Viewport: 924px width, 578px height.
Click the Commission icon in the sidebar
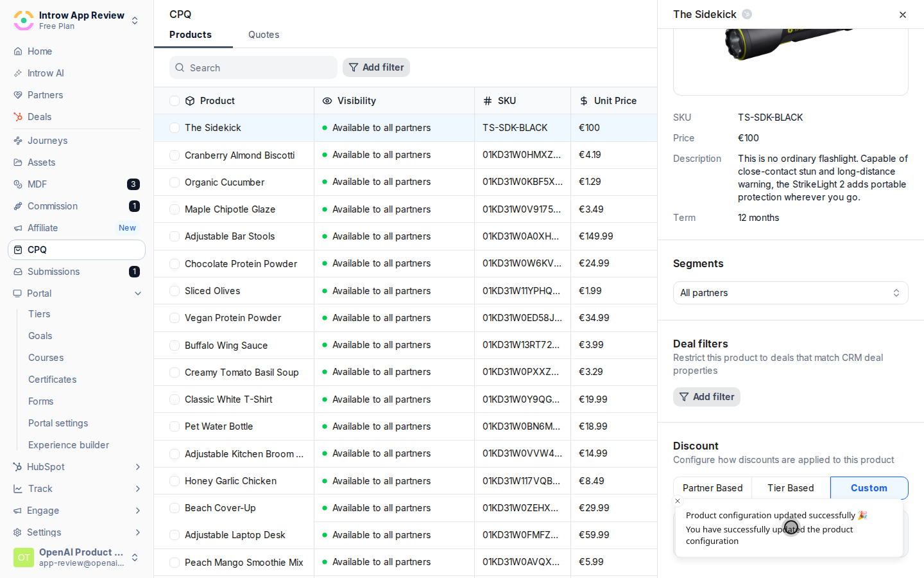(18, 206)
